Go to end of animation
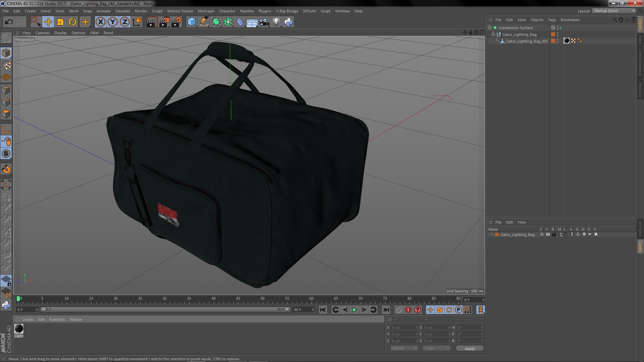Screen dimensions: 644x362 (x=386, y=310)
